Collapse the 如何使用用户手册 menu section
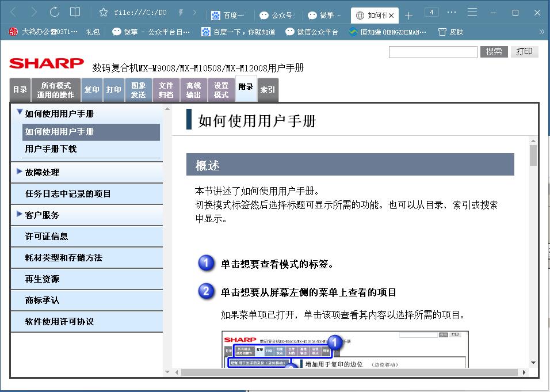The width and height of the screenshot is (550, 392). pos(20,112)
